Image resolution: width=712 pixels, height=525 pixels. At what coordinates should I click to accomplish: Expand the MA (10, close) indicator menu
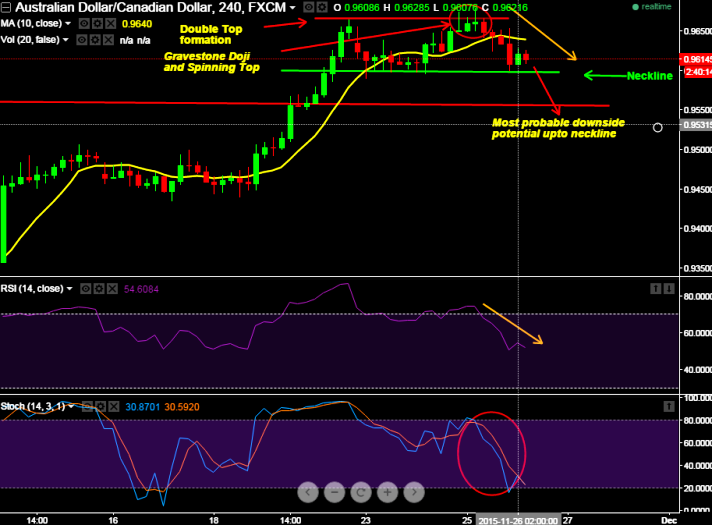[68, 24]
